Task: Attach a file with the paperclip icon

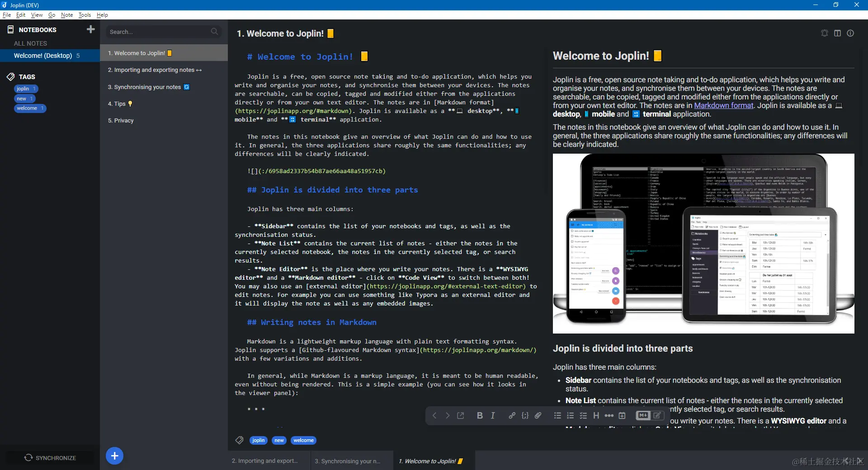Action: click(x=538, y=415)
